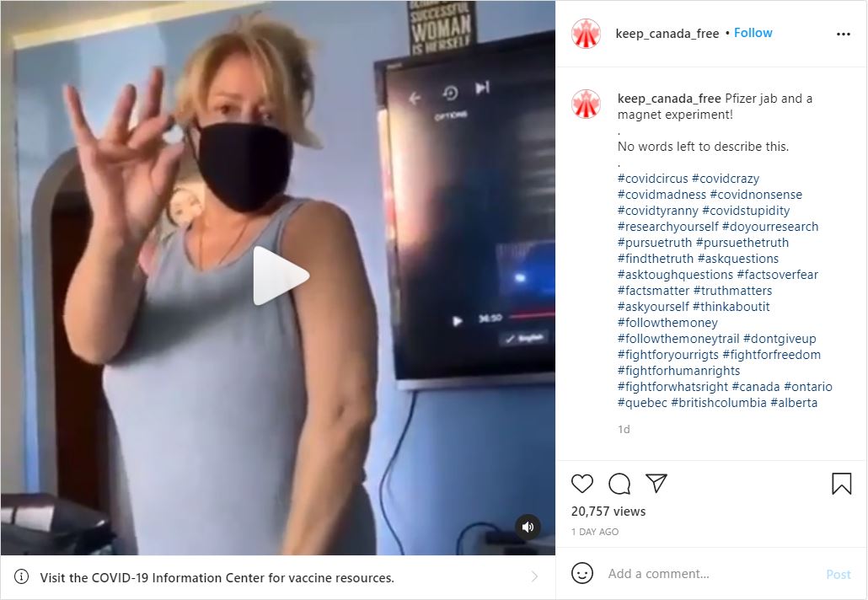
Task: Expand the COVID-19 banner chevron arrow
Action: [x=534, y=576]
